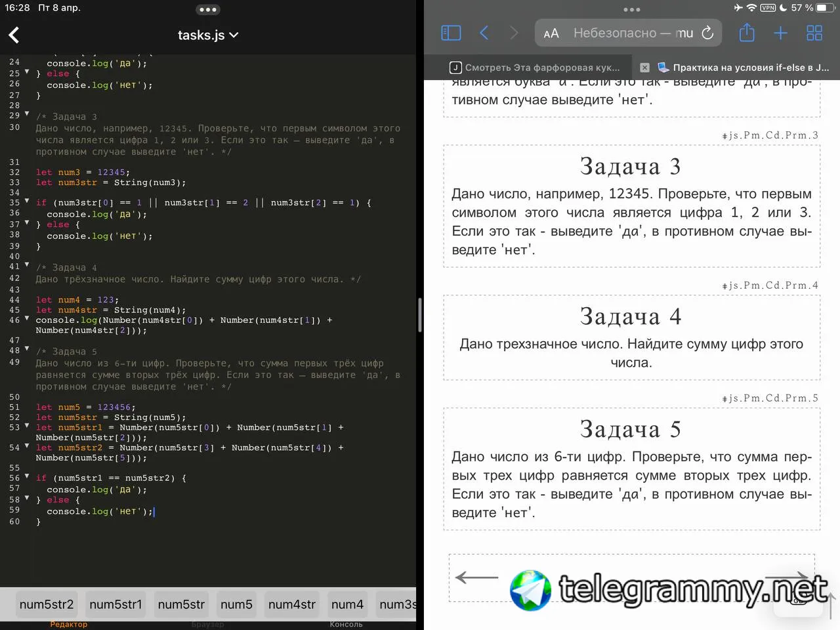Open multitasking dots above the Safari window
Screen dimensions: 840x630
(631, 10)
